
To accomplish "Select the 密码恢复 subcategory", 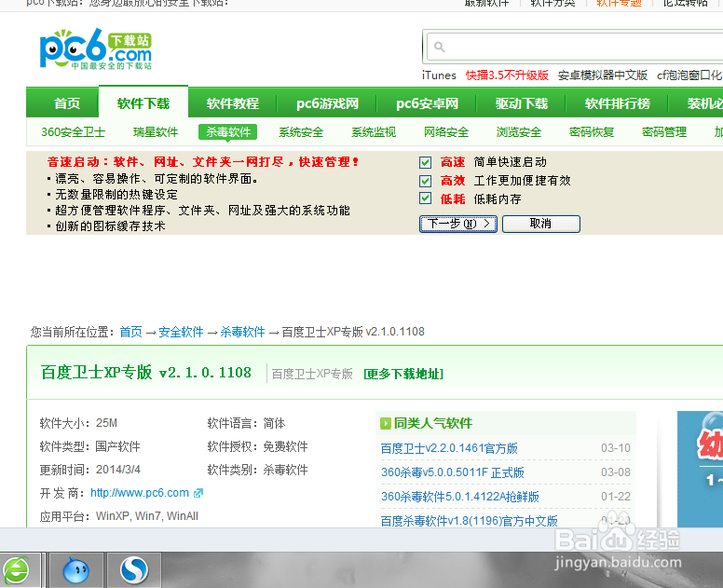I will pos(592,132).
